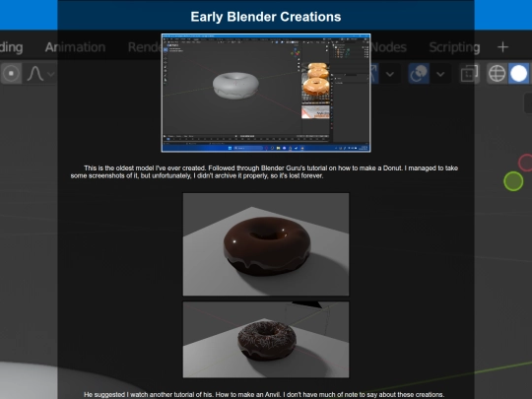
Task: Click the "Early Blender Creations" heading
Action: [266, 17]
